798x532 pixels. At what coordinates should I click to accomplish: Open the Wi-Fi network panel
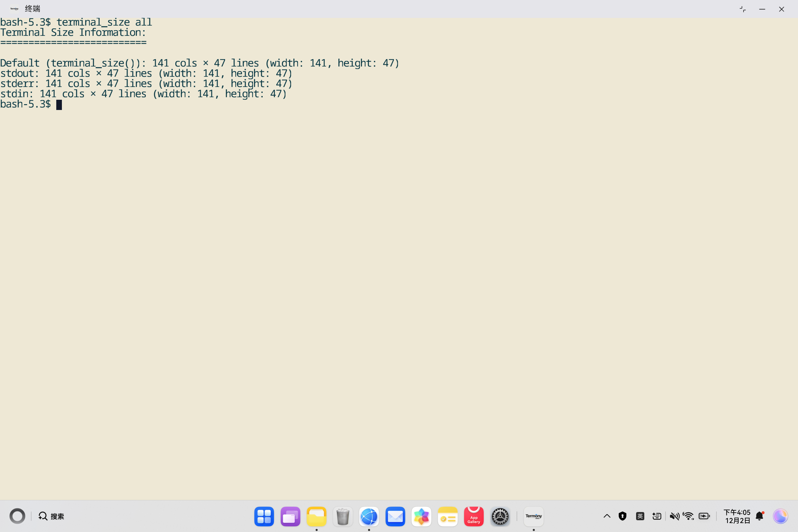tap(689, 516)
